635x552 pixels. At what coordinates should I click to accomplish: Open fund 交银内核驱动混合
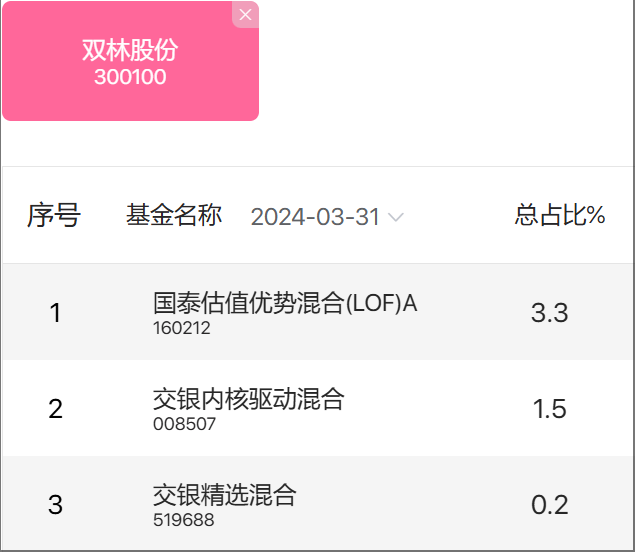point(249,399)
